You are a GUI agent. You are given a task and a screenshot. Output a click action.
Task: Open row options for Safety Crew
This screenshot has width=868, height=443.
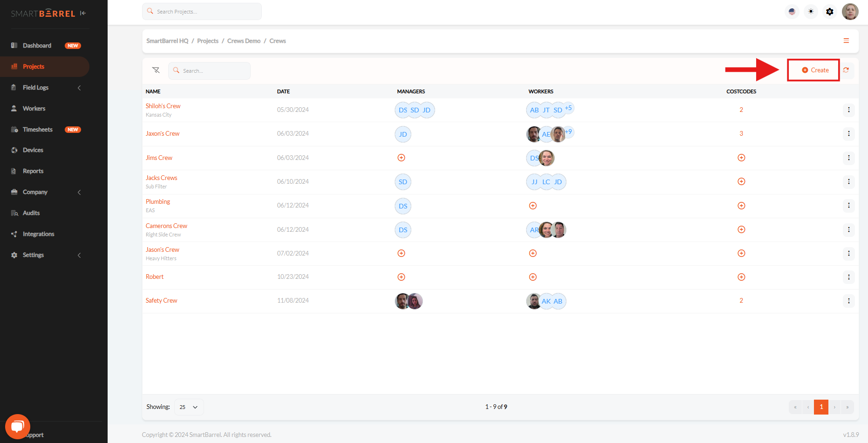coord(848,301)
